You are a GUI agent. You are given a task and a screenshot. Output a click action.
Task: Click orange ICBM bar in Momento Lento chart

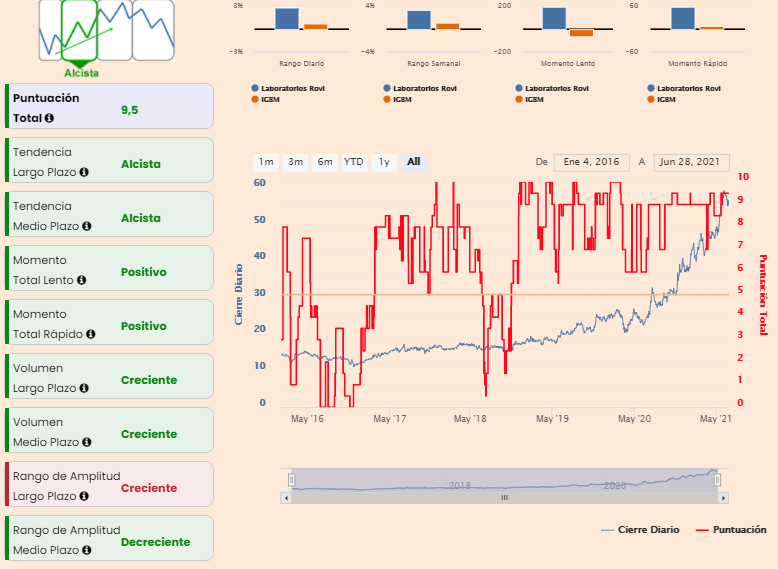coord(581,33)
